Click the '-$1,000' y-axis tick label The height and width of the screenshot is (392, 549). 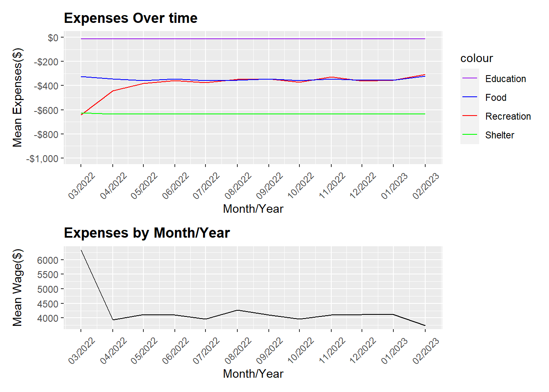(42, 158)
